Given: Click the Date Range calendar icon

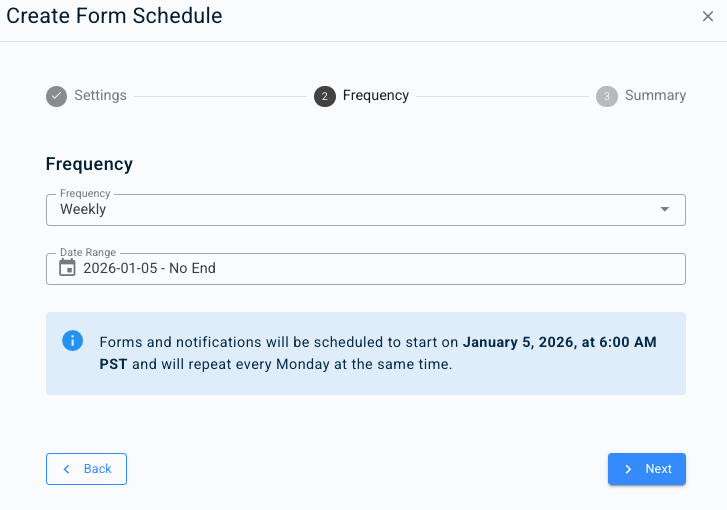Looking at the screenshot, I should click(x=67, y=268).
